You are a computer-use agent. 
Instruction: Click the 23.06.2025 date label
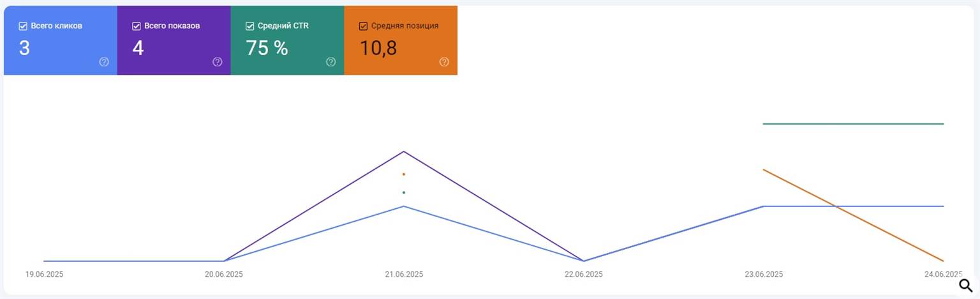point(764,275)
